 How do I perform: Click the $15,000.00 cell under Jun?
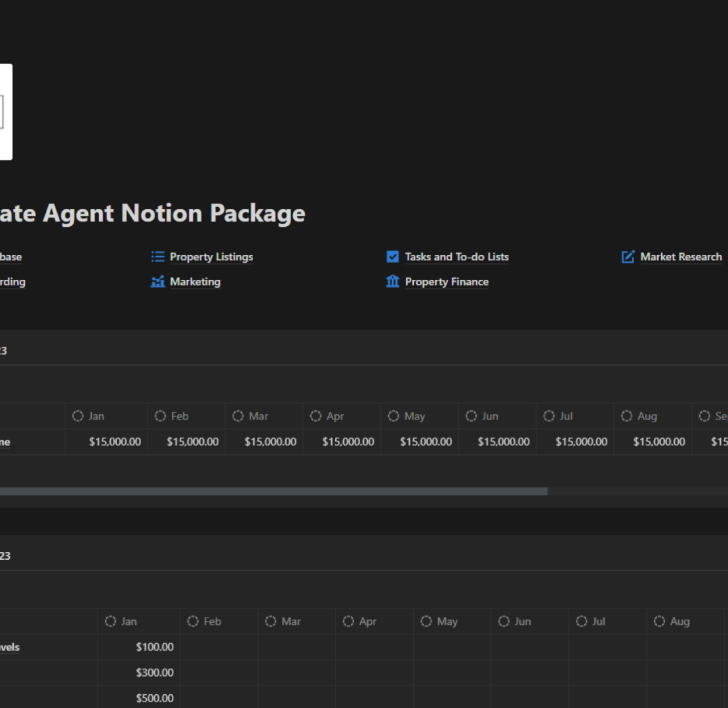(x=497, y=442)
